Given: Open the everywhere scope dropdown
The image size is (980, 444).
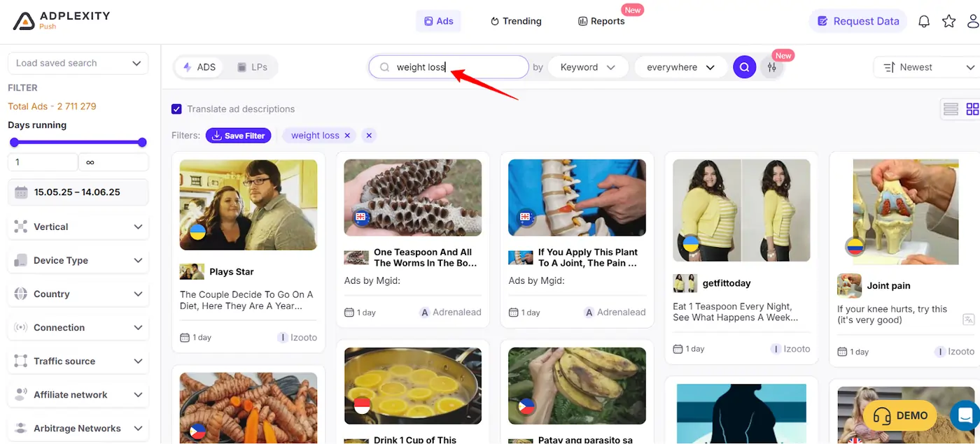Looking at the screenshot, I should [x=680, y=67].
